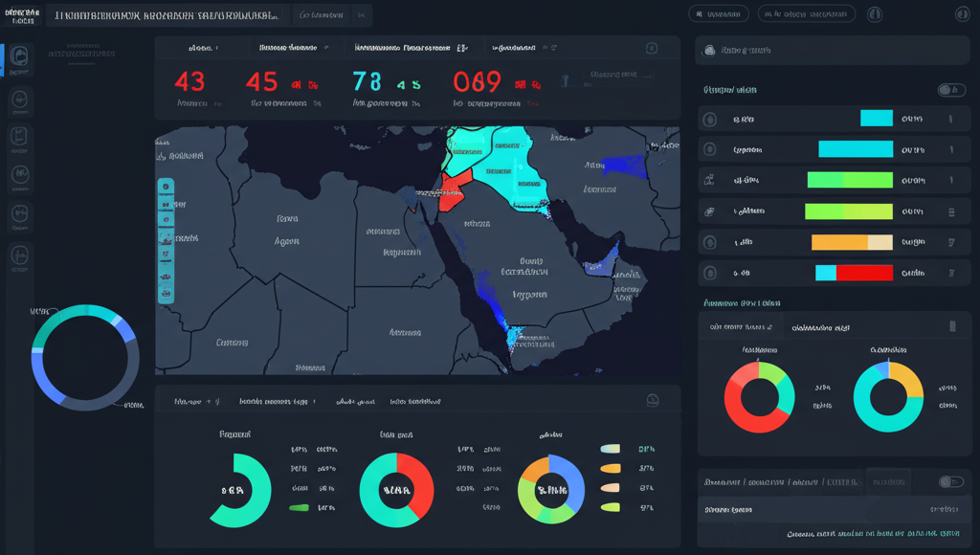This screenshot has height=555, width=980.
Task: Click the export icon on the bottom chart panel
Action: (x=652, y=401)
